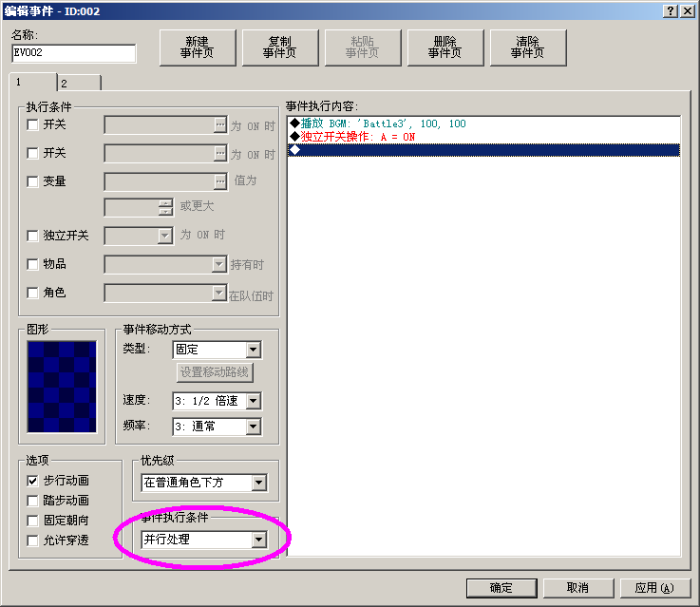Enable the 踏步动画 stepping animation option
This screenshot has width=700, height=607.
coord(32,501)
